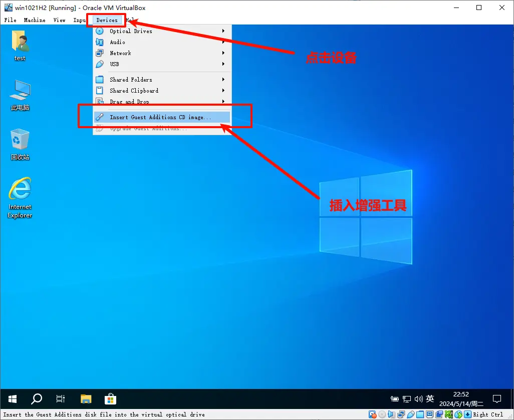The image size is (514, 420).
Task: Expand the Optical Drives submenu arrow
Action: pos(223,31)
